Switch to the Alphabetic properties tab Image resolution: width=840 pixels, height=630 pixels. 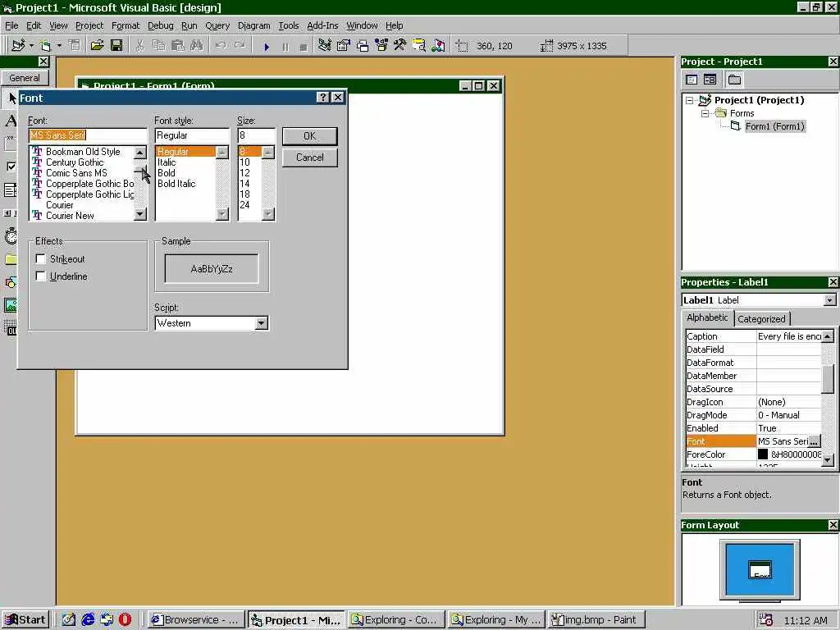click(x=707, y=317)
